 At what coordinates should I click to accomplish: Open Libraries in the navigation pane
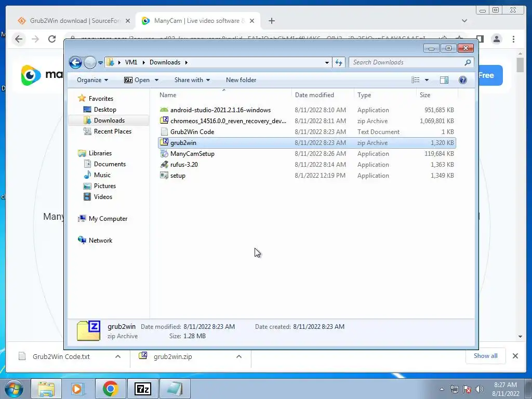tap(100, 153)
